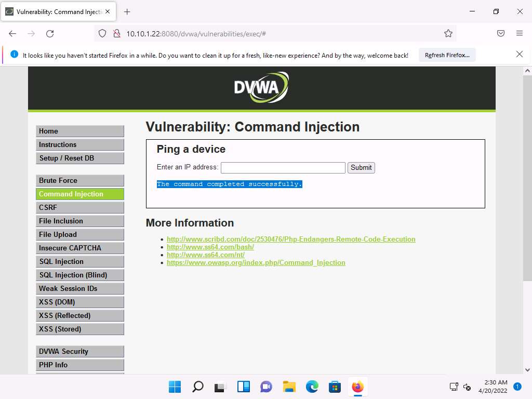
Task: Open the Firefox hamburger application menu
Action: (x=519, y=33)
